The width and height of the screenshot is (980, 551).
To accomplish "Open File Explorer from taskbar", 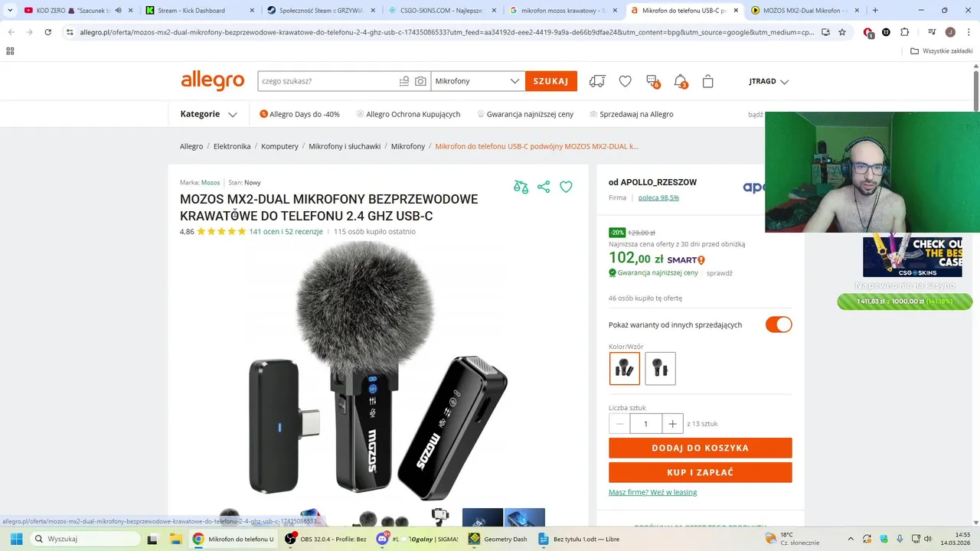I will pos(175,539).
